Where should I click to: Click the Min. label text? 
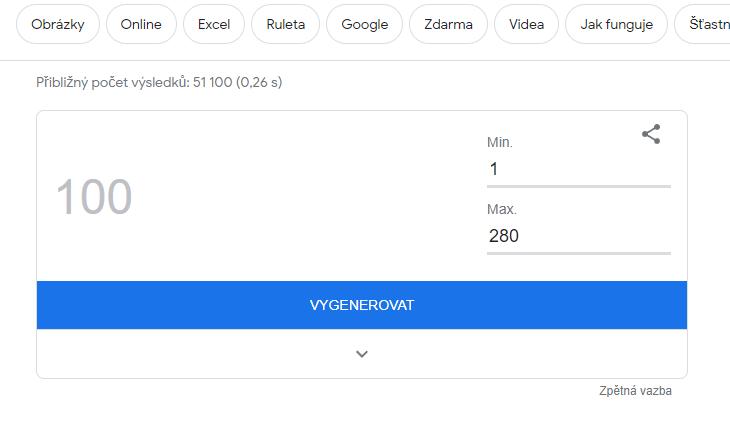pyautogui.click(x=500, y=143)
